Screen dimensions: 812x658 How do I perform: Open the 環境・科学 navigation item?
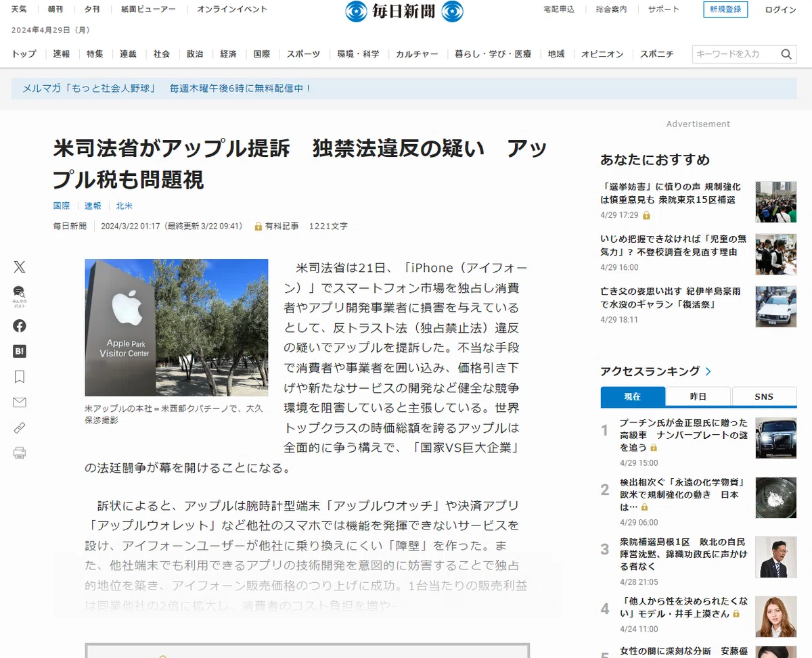358,54
